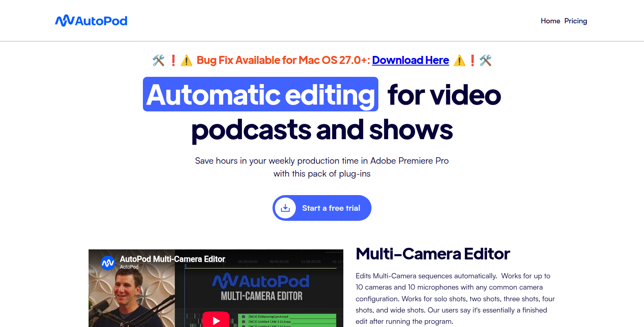This screenshot has width=644, height=327.
Task: Click the Bug Fix Available for Mac OS text
Action: [x=283, y=60]
